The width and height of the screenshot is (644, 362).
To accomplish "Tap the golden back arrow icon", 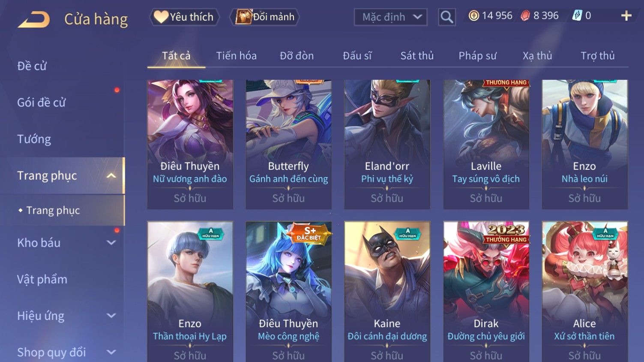I will (x=33, y=19).
